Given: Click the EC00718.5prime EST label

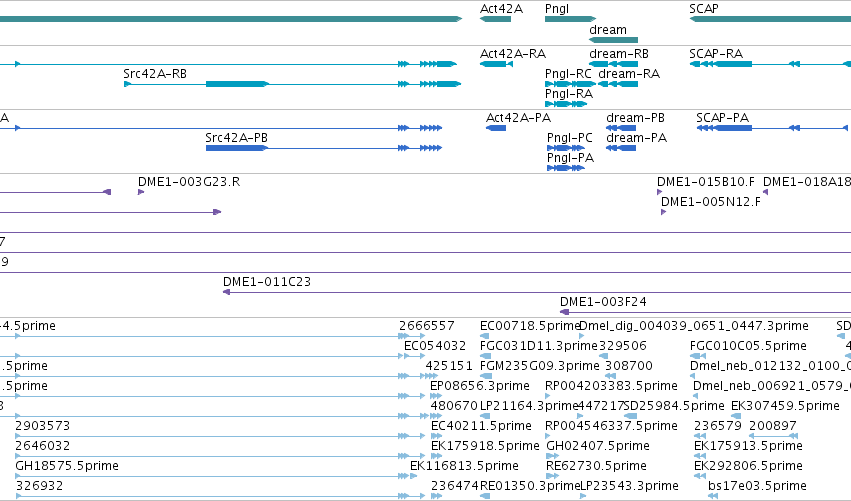Looking at the screenshot, I should [530, 326].
